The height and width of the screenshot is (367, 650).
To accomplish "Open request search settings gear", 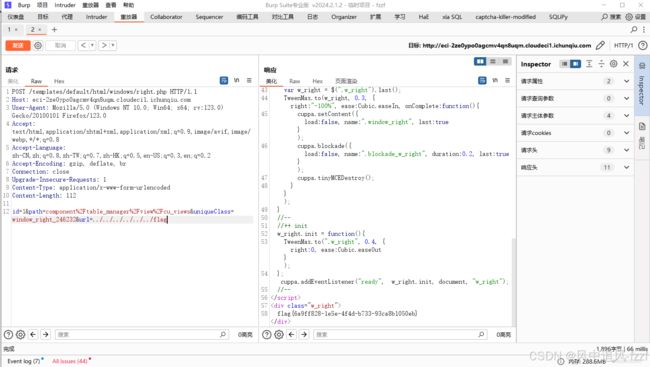I will [20, 334].
